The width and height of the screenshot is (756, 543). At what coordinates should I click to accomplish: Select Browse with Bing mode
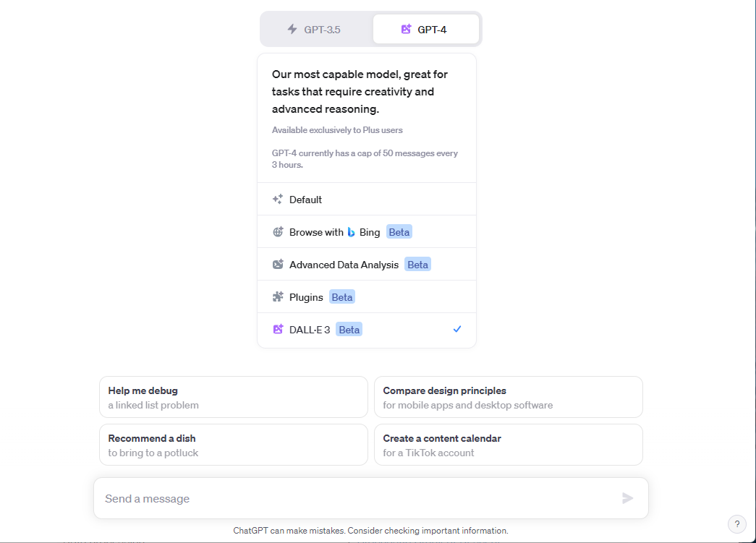[x=367, y=232]
